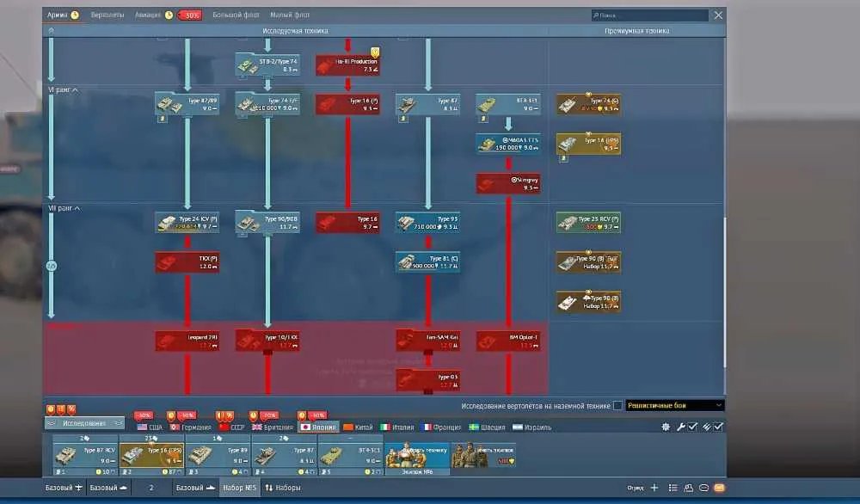Click the wrench repair icon

(680, 427)
